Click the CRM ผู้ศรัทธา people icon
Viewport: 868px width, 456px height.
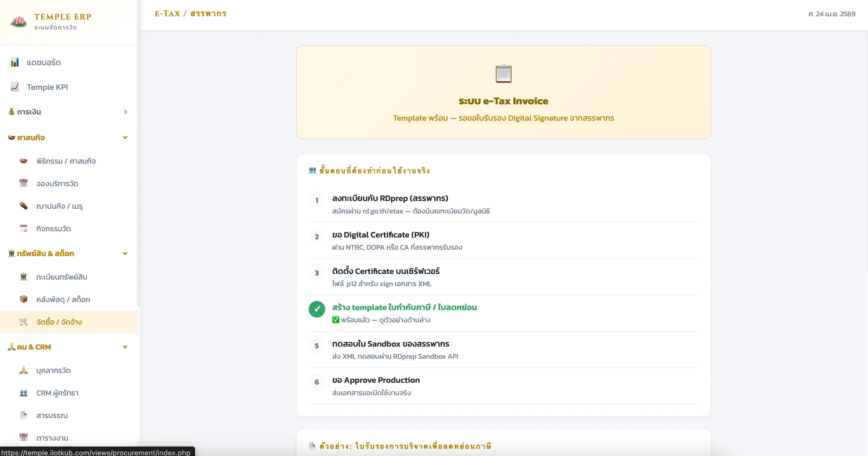coord(24,393)
